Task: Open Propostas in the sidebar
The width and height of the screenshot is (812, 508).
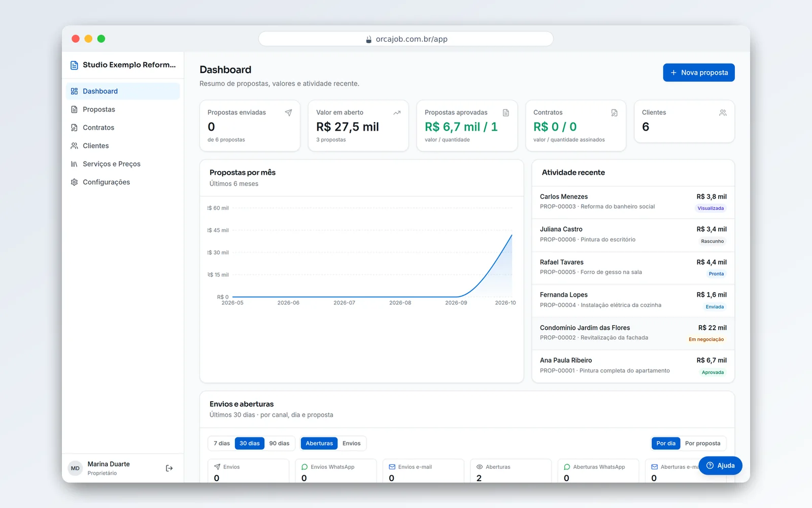Action: pyautogui.click(x=123, y=110)
